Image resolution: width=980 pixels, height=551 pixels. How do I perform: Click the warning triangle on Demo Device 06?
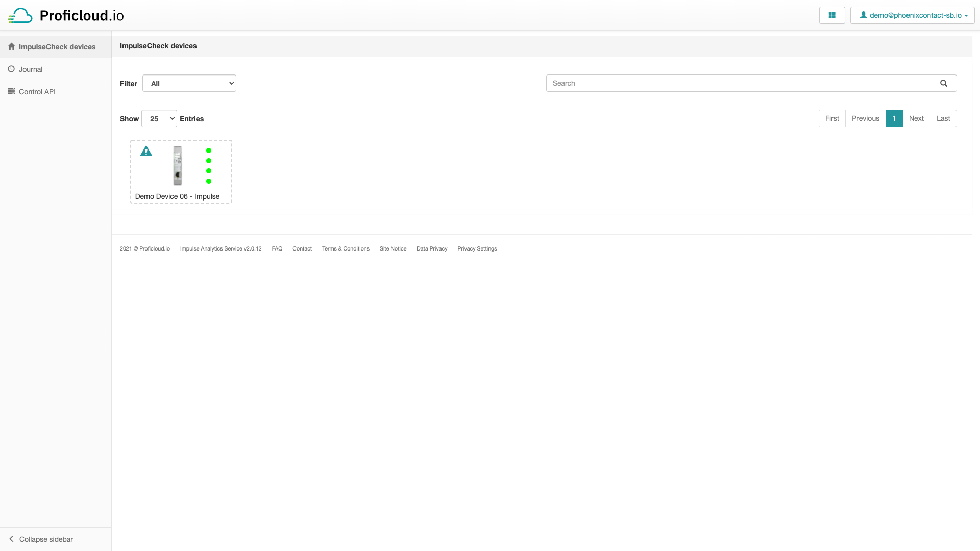[x=146, y=151]
